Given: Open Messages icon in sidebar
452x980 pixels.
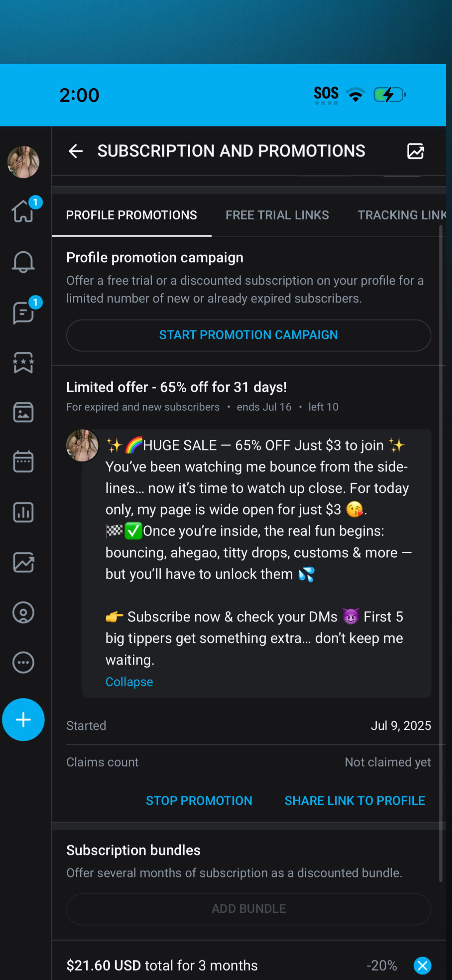Looking at the screenshot, I should [23, 312].
